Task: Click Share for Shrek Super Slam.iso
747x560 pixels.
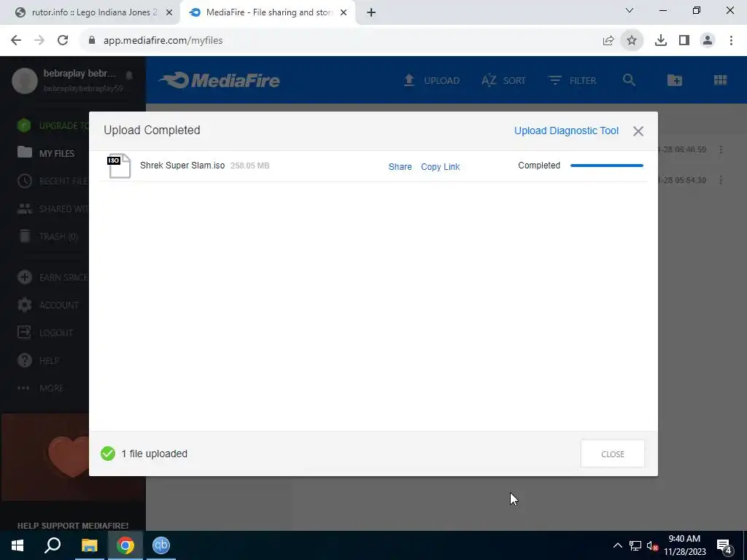Action: tap(400, 167)
